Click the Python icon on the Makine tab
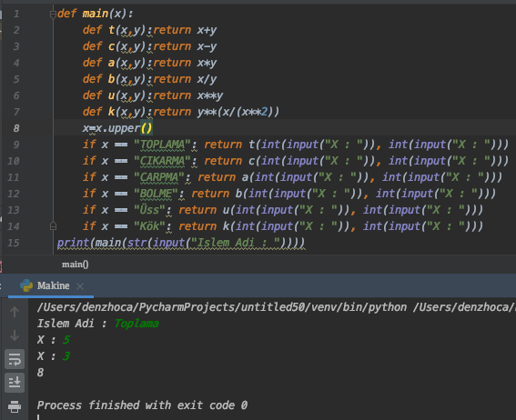 [x=26, y=285]
